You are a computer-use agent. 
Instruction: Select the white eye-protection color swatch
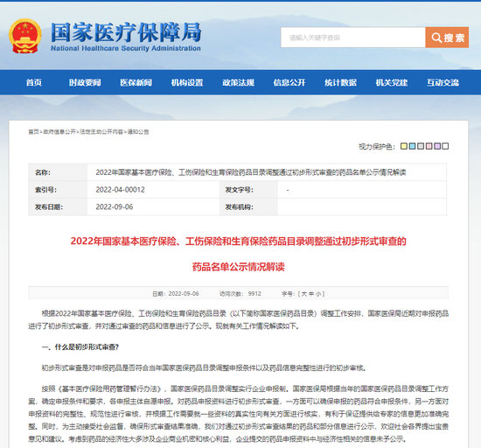[x=445, y=146]
